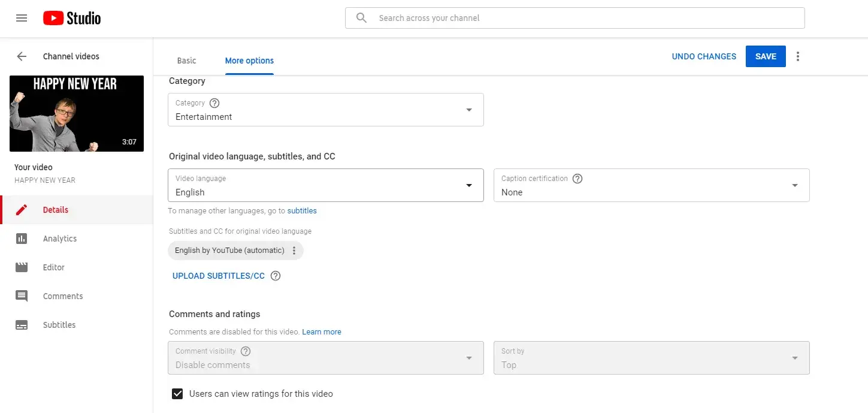Open three-dot menu beside Save button
The width and height of the screenshot is (868, 413).
click(797, 56)
